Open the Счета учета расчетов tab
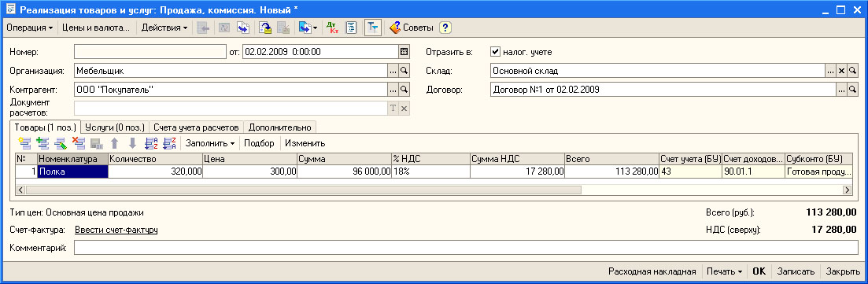Viewport: 868px width, 284px height. [x=196, y=127]
